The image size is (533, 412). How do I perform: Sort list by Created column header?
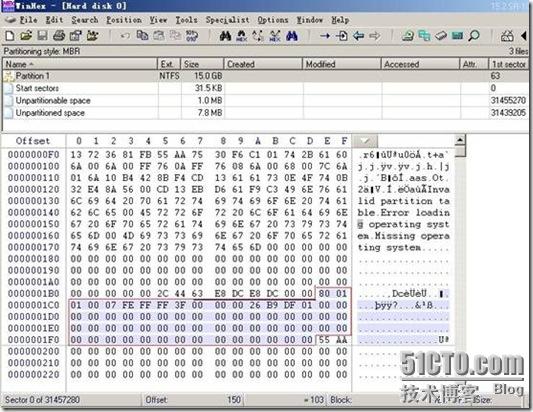(263, 64)
